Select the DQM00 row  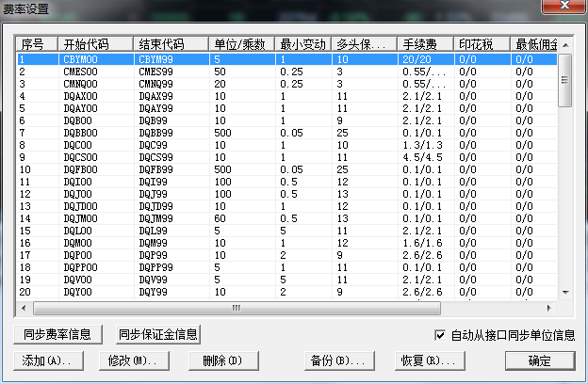[286, 243]
